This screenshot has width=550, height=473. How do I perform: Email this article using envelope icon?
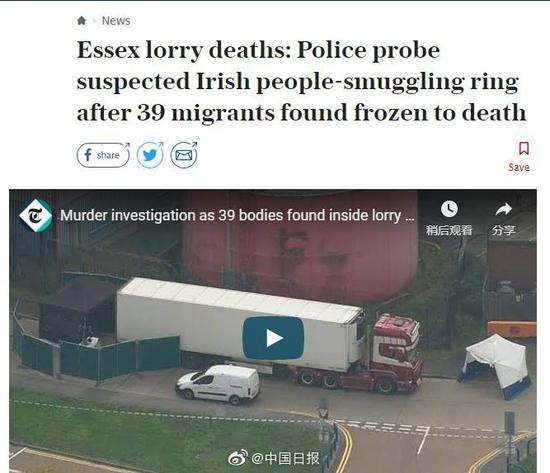(184, 155)
